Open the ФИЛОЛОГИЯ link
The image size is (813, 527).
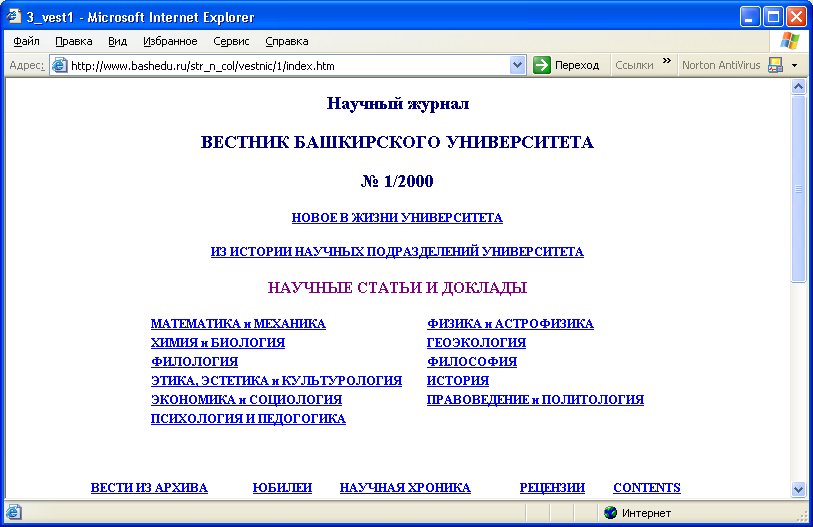(194, 362)
